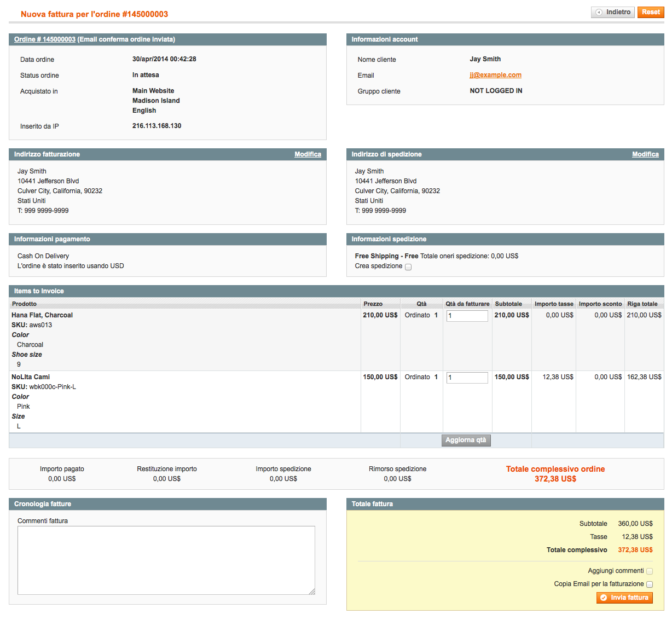Click inside the Commenti fattura text area
Image resolution: width=672 pixels, height=620 pixels.
point(166,560)
